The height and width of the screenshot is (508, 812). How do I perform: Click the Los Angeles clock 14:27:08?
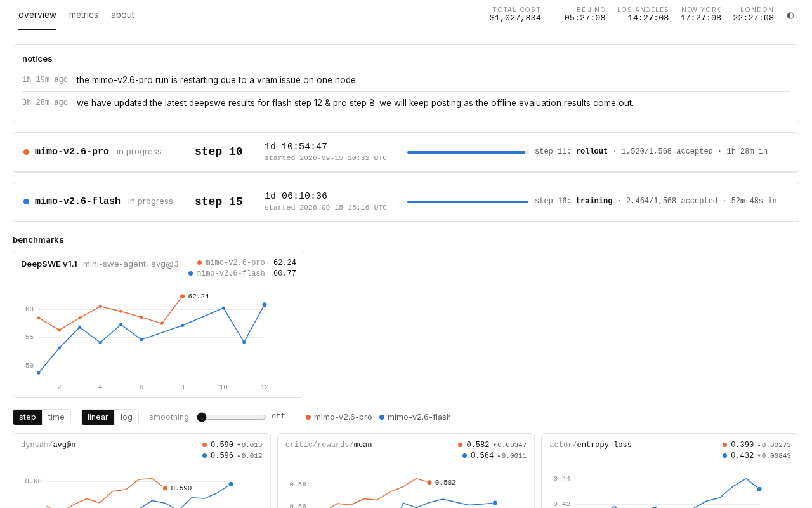point(648,18)
